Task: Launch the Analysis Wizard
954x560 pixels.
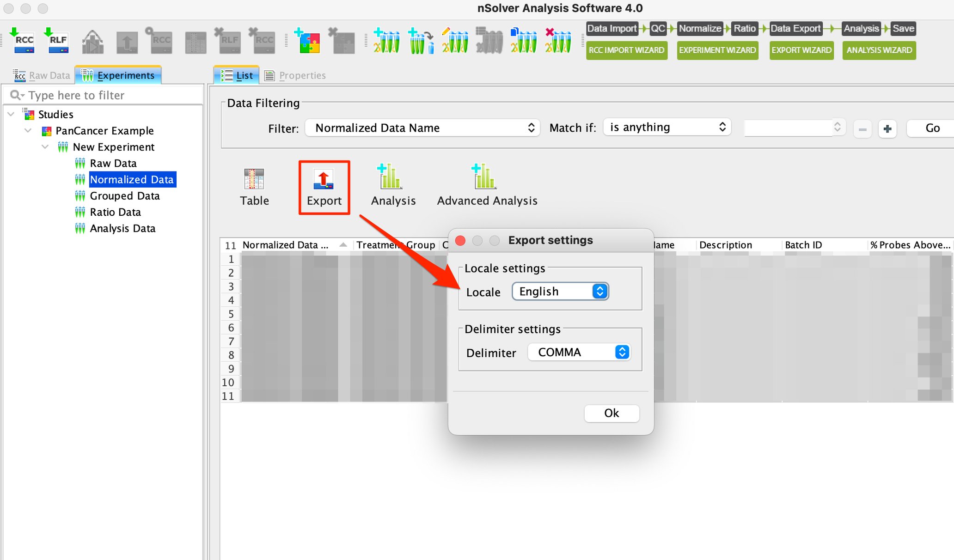Action: tap(879, 50)
